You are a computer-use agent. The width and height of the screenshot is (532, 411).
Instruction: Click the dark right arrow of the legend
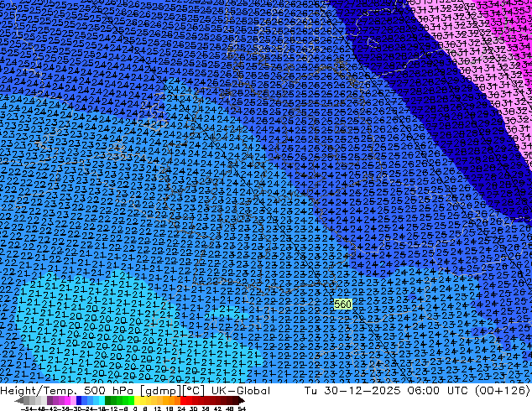pyautogui.click(x=241, y=401)
